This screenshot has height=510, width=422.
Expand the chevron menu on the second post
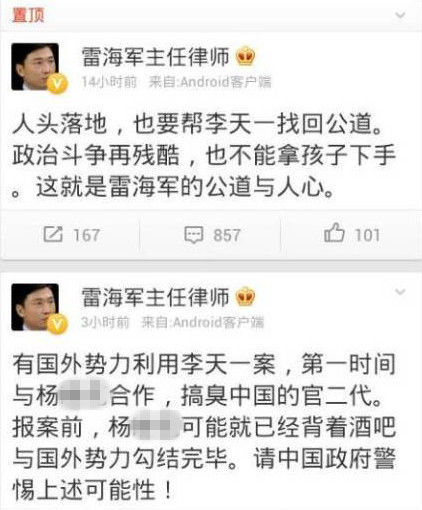[400, 292]
